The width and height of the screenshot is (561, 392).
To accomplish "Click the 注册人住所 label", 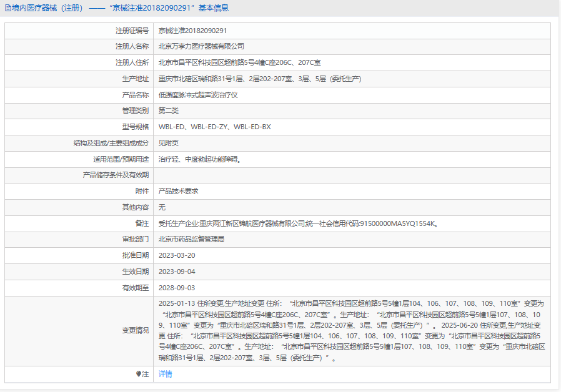I will pyautogui.click(x=132, y=62).
